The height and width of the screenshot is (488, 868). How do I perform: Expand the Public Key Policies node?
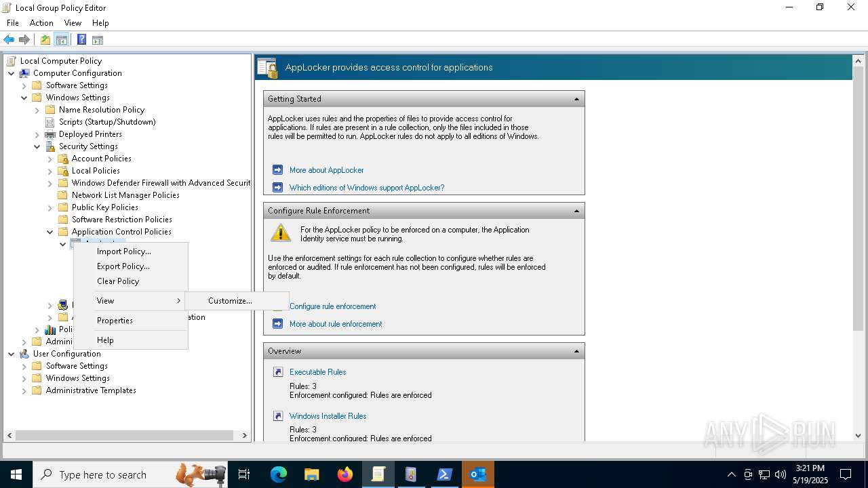click(50, 207)
